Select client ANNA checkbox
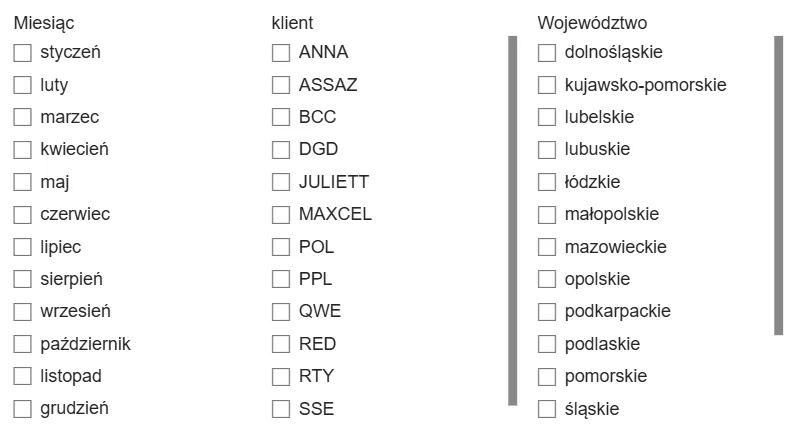789x439 pixels. pos(281,52)
